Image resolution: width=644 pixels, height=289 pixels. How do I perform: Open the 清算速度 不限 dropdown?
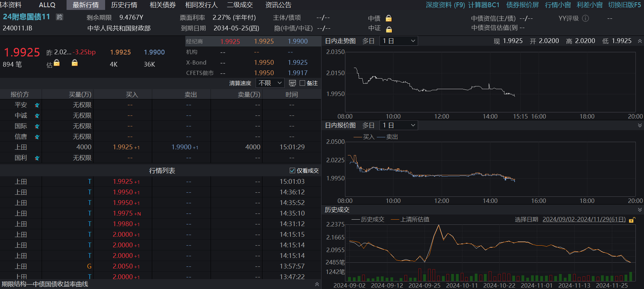[270, 83]
